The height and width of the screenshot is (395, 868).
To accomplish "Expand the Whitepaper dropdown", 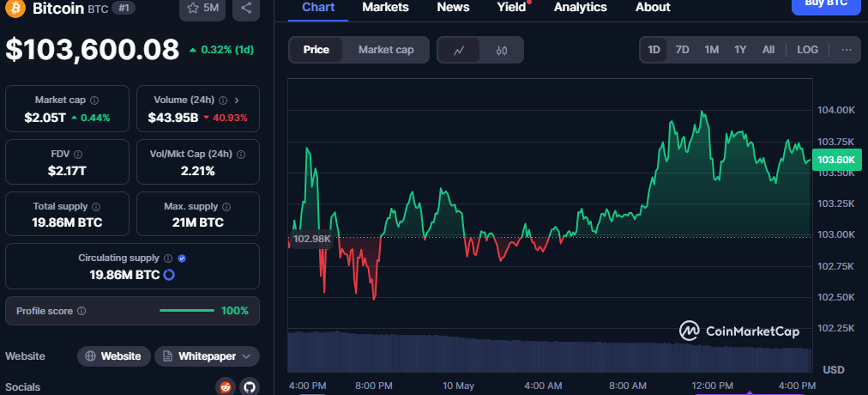I will tap(207, 356).
